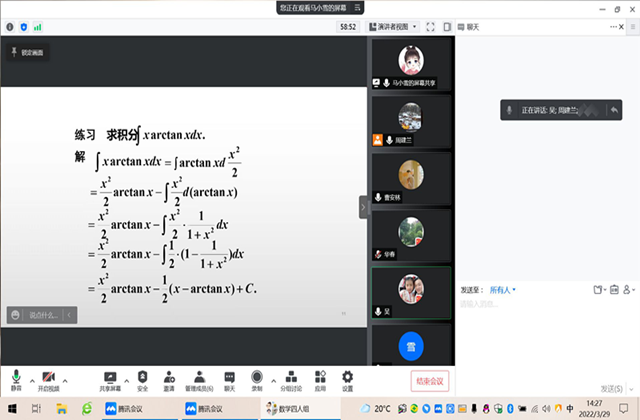Open Breakout Rooms (分组讨论)
Viewport: 640px width, 420px height.
coord(290,377)
